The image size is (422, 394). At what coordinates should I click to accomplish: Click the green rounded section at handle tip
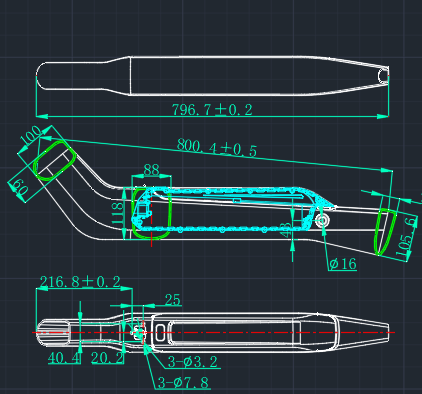pyautogui.click(x=55, y=161)
